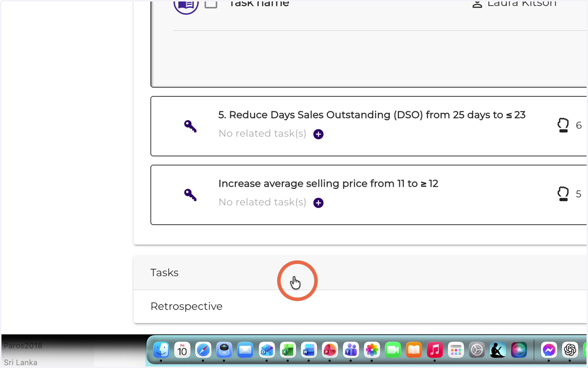The width and height of the screenshot is (588, 368).
Task: Click assignee name Laura Kitson
Action: click(522, 3)
